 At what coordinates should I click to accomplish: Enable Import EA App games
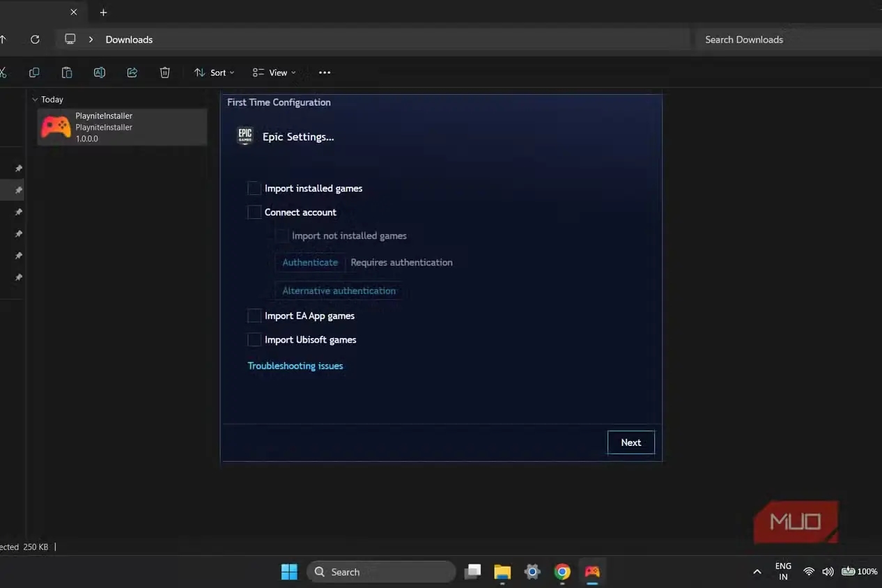[x=254, y=316]
